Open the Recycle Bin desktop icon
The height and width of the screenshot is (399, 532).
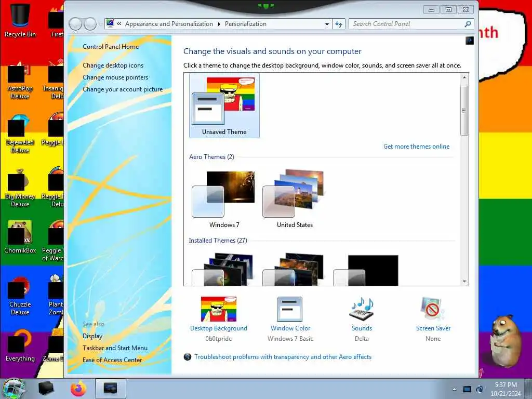pyautogui.click(x=20, y=20)
